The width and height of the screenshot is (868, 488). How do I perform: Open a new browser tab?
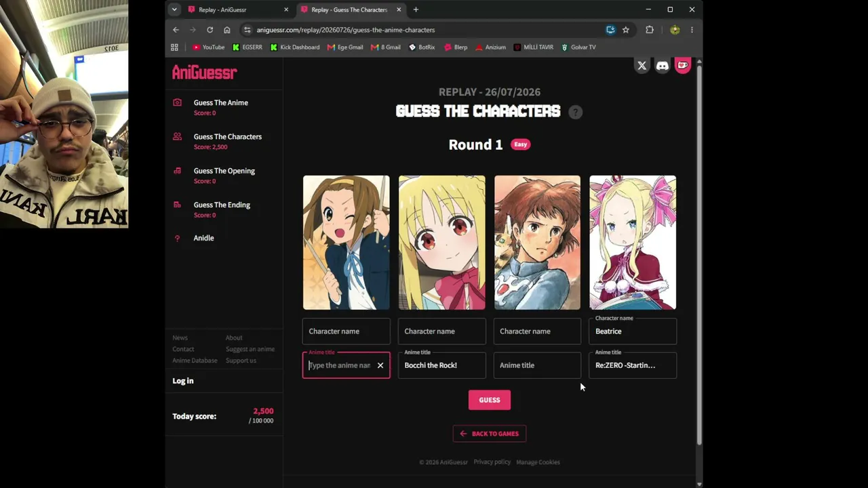coord(416,9)
